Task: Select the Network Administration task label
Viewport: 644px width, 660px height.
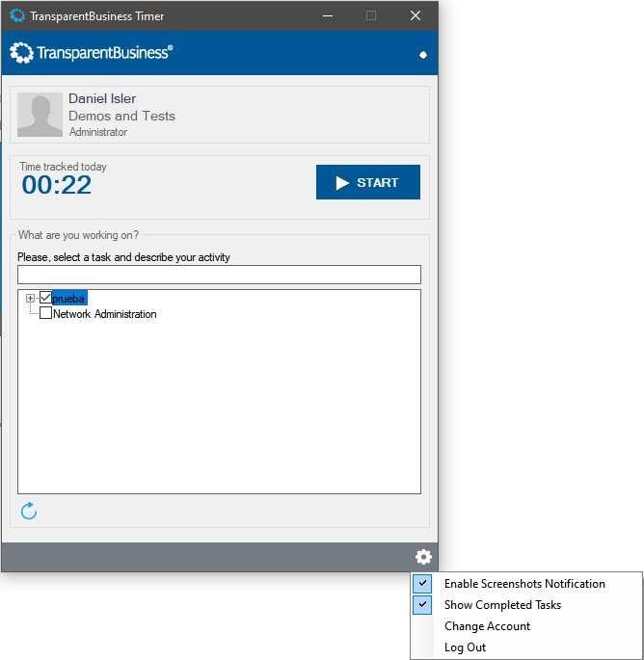Action: [104, 314]
